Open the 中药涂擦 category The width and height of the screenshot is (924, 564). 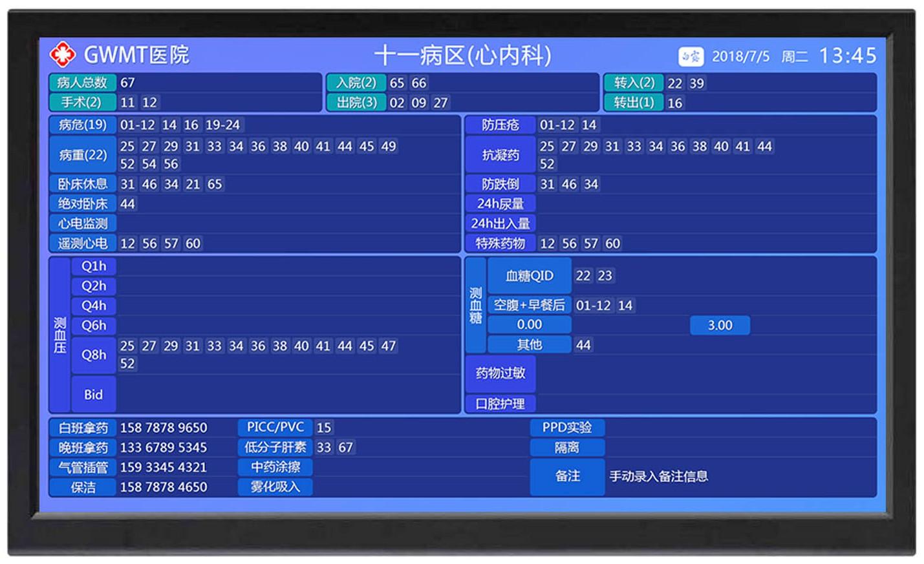pos(275,466)
